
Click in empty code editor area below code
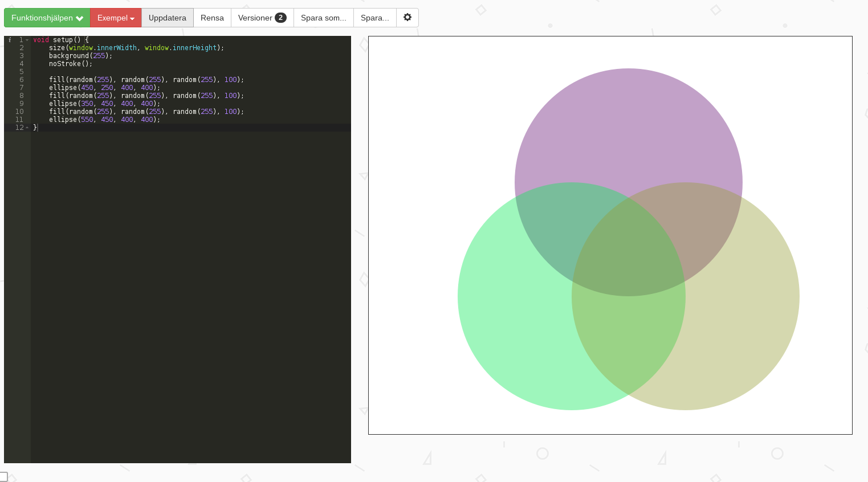pyautogui.click(x=191, y=296)
